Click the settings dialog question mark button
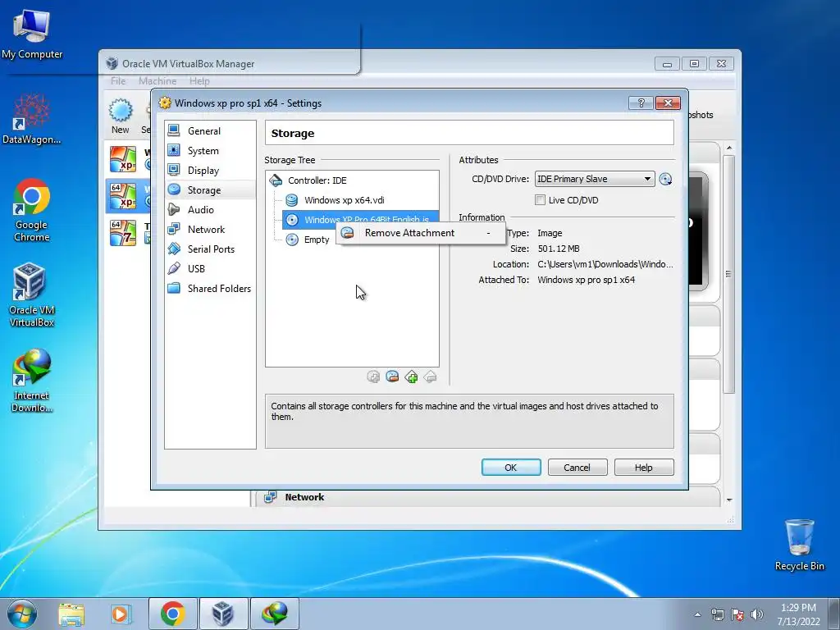This screenshot has width=840, height=630. 641,103
